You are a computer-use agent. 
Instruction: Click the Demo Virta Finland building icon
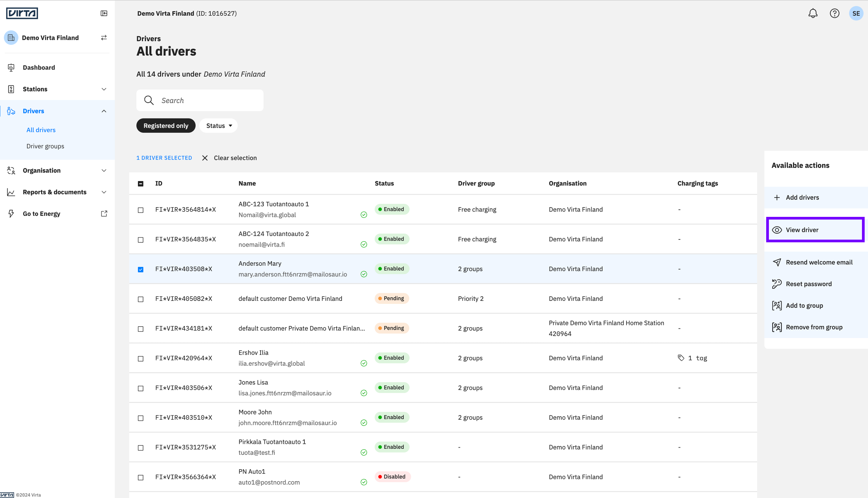pos(11,37)
